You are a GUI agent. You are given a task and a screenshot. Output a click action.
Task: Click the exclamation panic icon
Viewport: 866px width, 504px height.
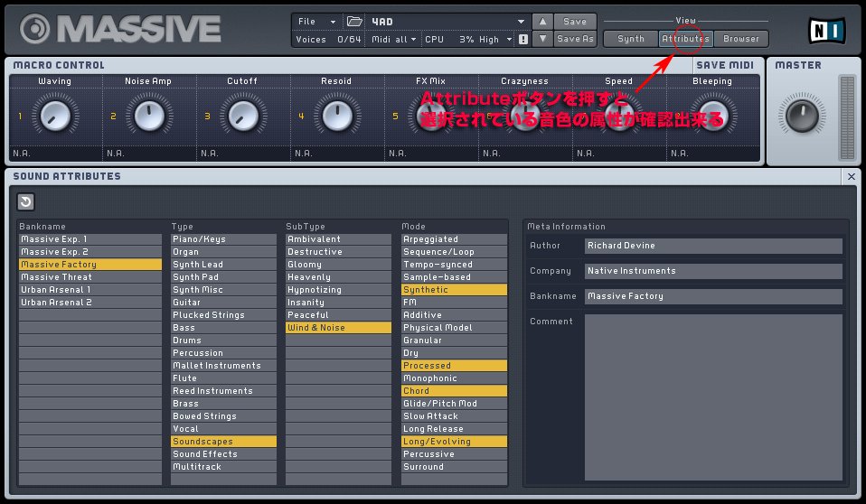[523, 39]
